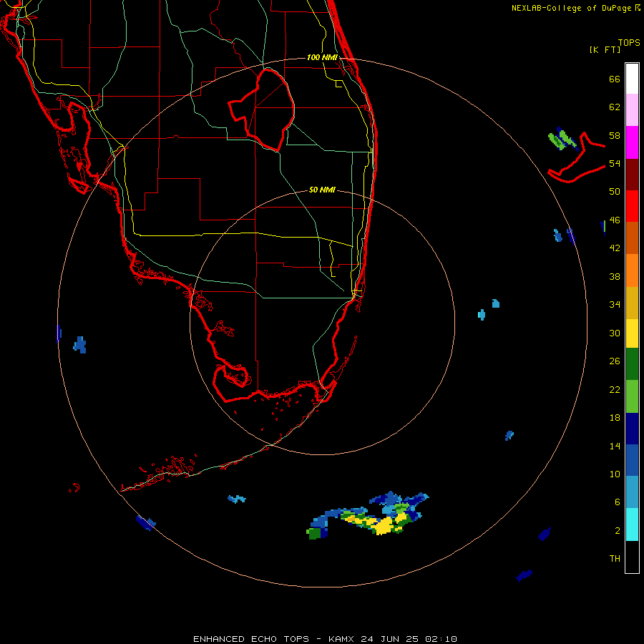Viewport: 644px width, 644px height.
Task: Click the 38 legend value
Action: tap(615, 276)
